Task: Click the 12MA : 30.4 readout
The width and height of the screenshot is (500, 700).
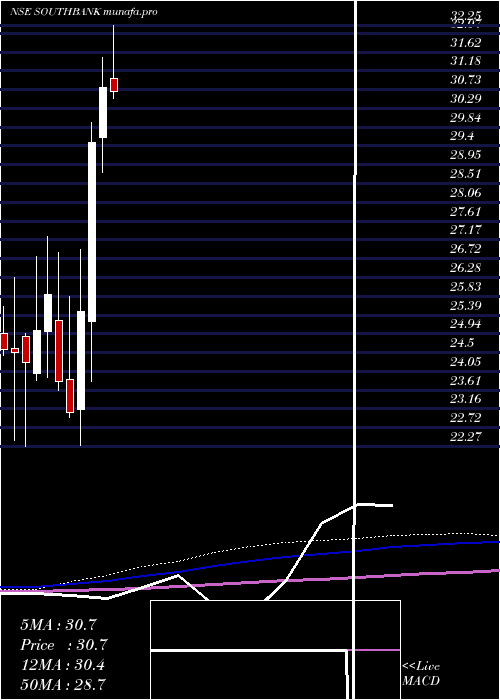Action: [x=62, y=665]
